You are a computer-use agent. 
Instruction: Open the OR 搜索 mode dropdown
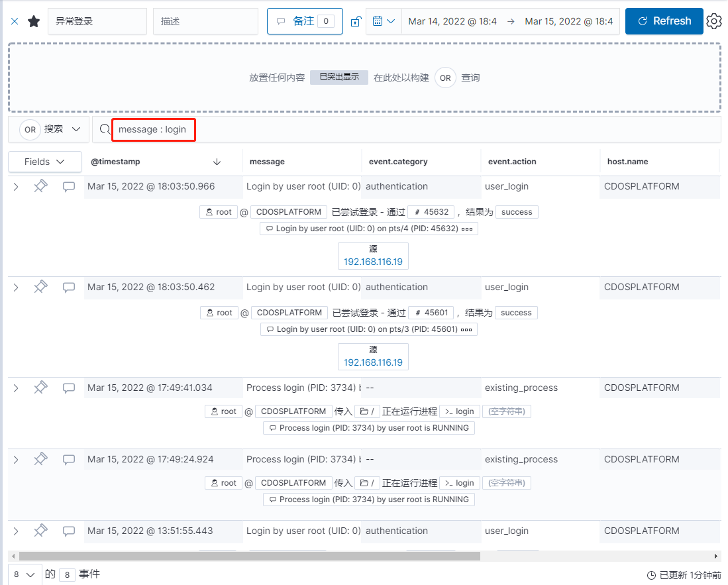pos(50,130)
